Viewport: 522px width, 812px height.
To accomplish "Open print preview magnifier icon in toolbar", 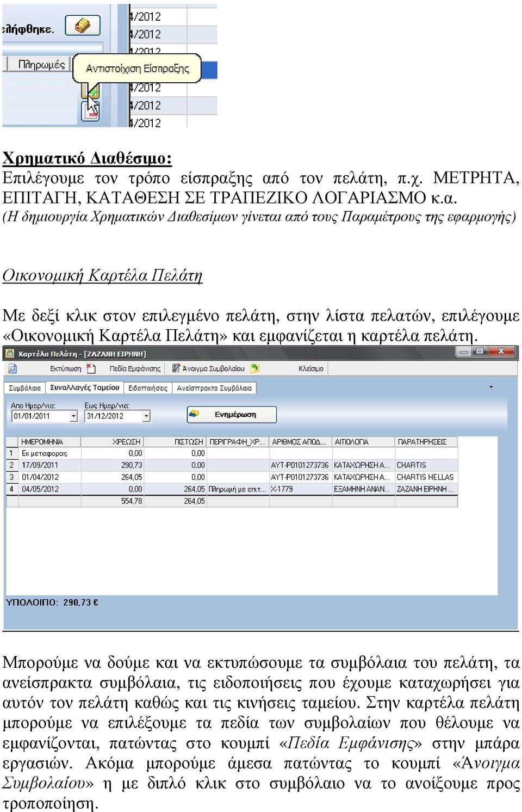I will coord(13,368).
